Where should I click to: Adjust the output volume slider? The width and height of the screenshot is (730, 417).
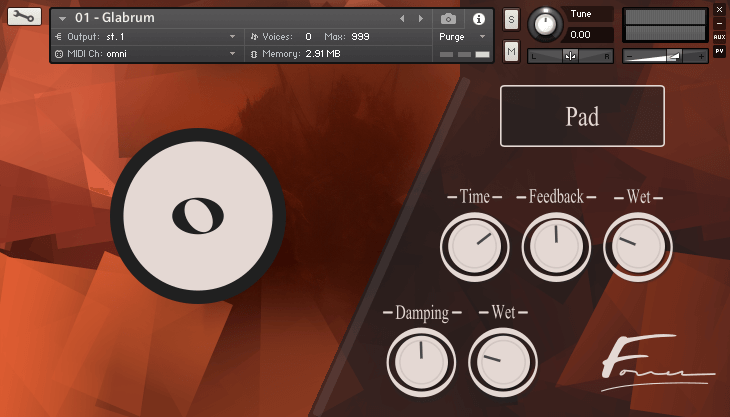point(665,56)
